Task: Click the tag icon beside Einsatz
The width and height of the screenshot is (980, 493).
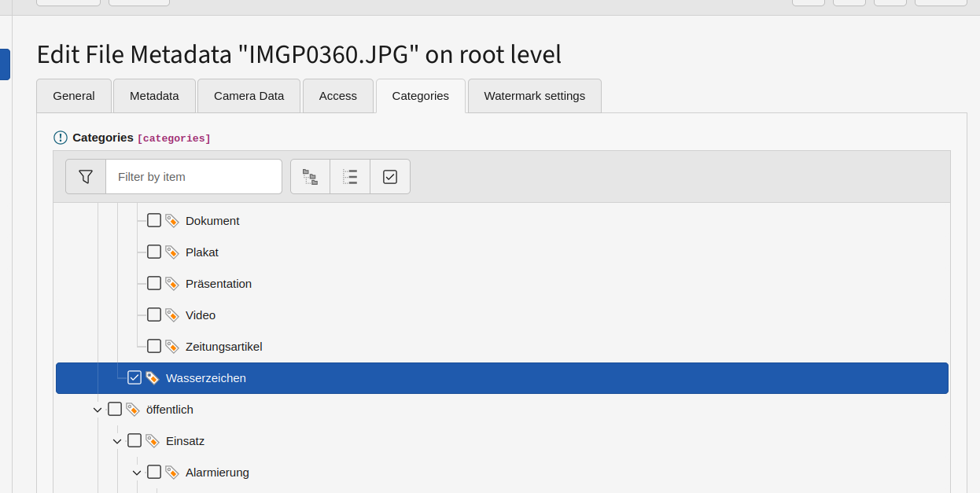Action: coord(153,441)
